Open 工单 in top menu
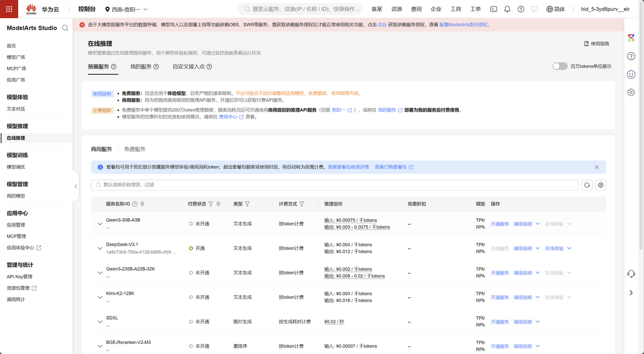Viewport: 644px width, 354px height. click(475, 9)
